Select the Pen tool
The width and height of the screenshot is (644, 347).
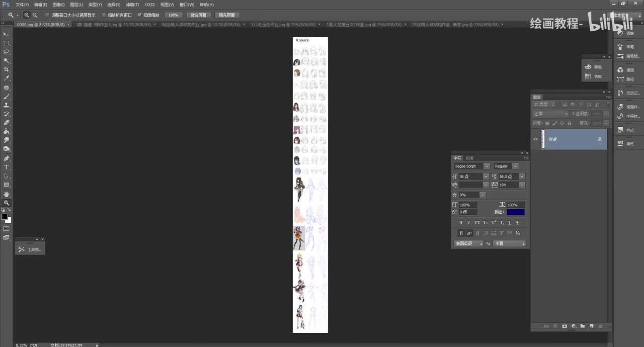click(7, 158)
